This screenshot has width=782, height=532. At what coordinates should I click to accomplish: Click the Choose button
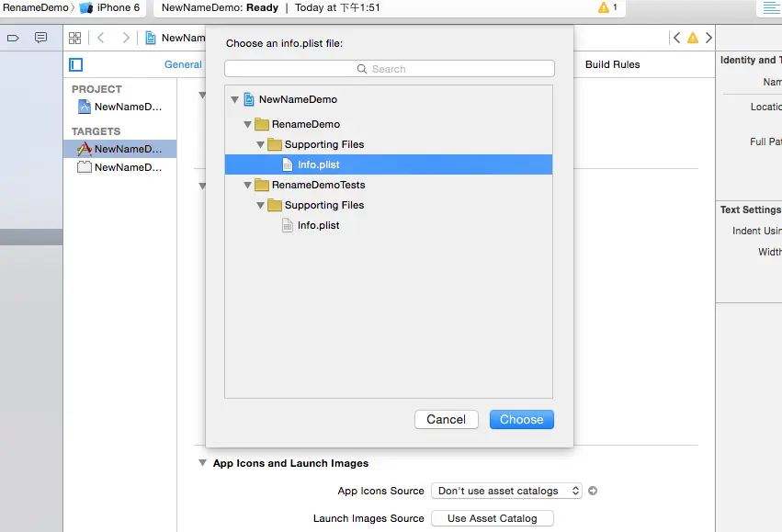pyautogui.click(x=521, y=419)
